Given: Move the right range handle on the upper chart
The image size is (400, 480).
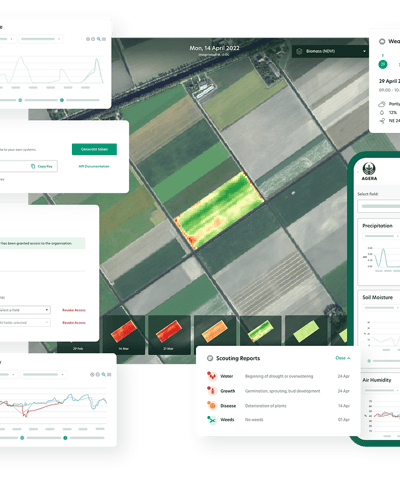Looking at the screenshot, I should tap(62, 100).
